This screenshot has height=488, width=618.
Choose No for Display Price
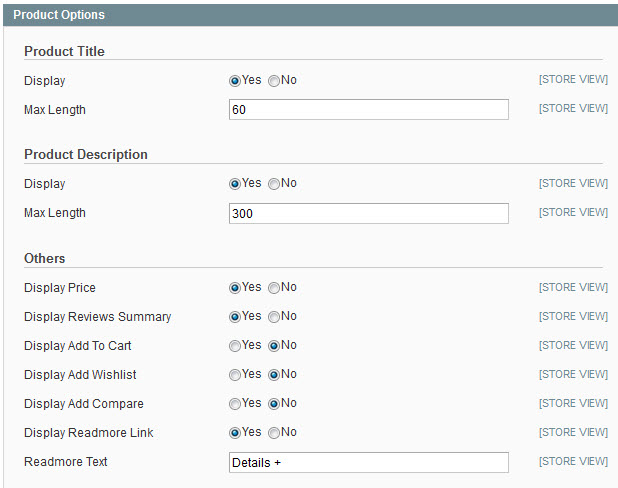[274, 288]
